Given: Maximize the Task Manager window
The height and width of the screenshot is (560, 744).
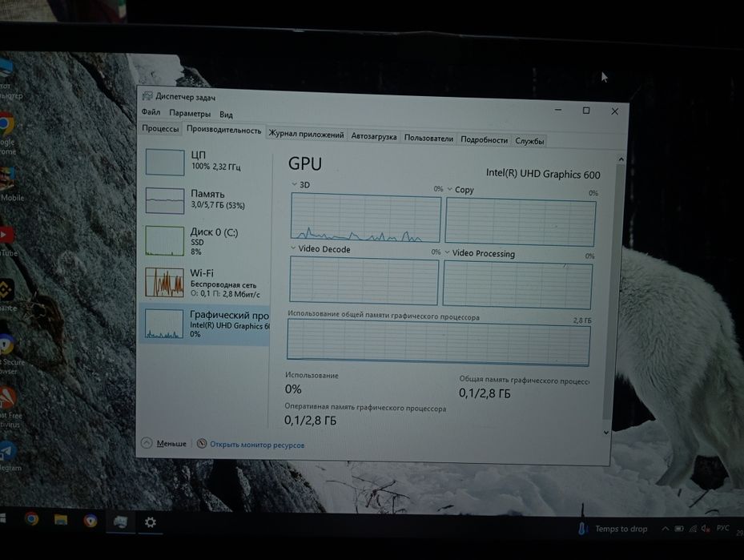Looking at the screenshot, I should tap(586, 111).
